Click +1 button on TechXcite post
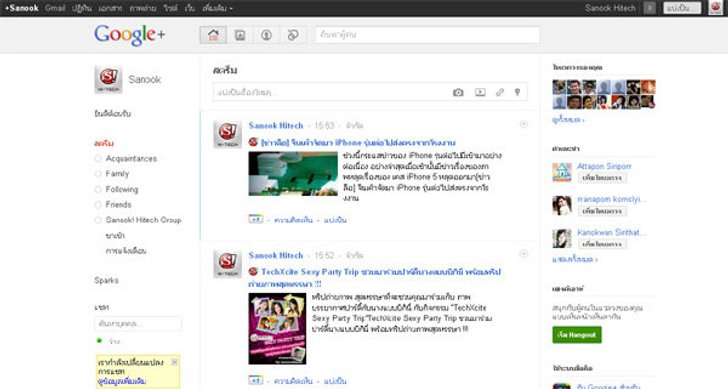Screen dimensions: 728x389 255,380
